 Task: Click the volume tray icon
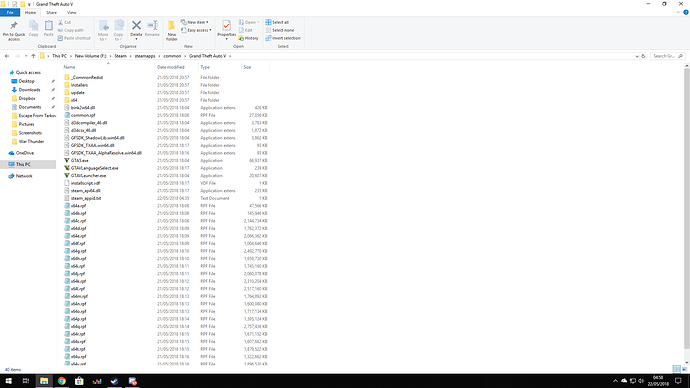641,381
